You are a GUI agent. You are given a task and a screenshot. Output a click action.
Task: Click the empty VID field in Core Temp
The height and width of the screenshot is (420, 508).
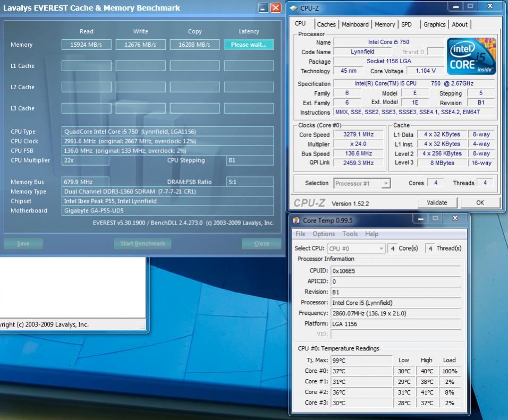coord(395,334)
